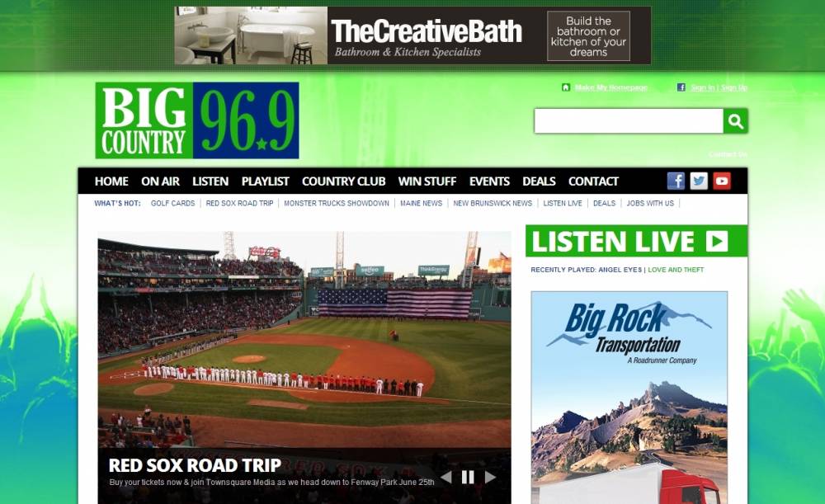Click the green magnifier search button
Viewport: 825px width, 504px height.
[736, 121]
